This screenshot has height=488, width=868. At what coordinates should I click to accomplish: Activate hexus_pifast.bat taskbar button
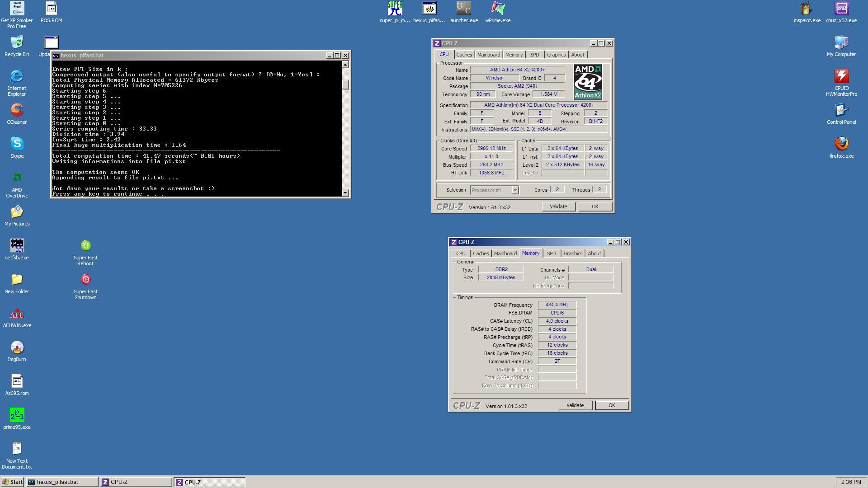tap(62, 482)
